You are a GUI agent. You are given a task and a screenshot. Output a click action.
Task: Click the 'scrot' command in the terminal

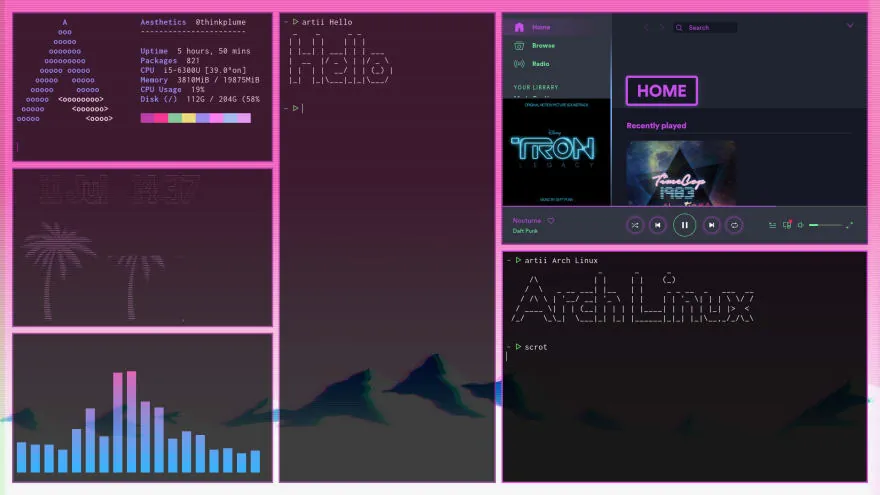tap(535, 347)
